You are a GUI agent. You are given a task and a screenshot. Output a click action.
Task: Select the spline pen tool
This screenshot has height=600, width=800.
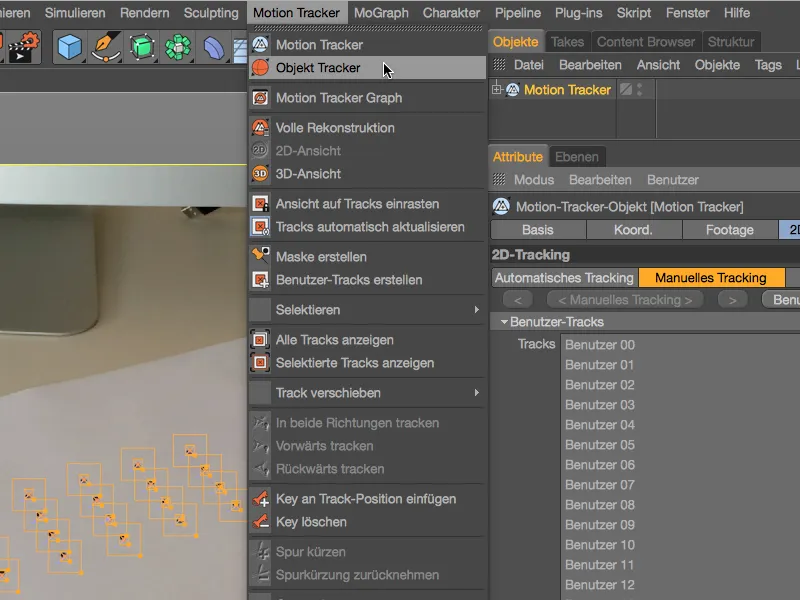pyautogui.click(x=106, y=47)
